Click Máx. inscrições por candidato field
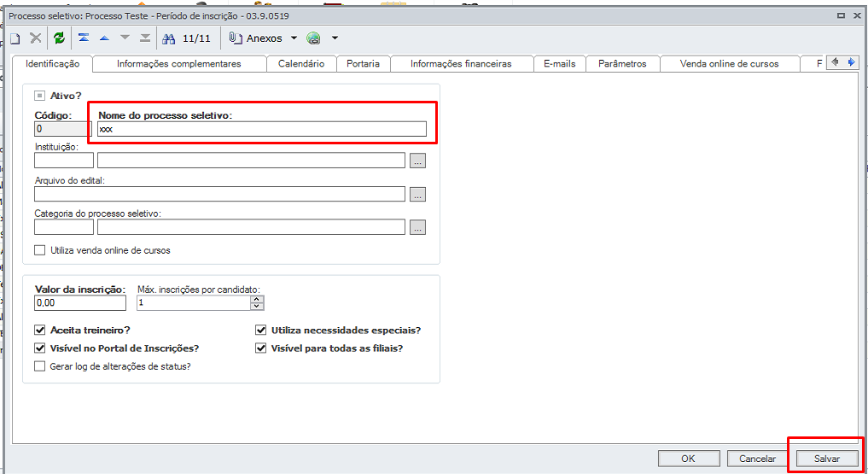868x474 pixels. 194,303
